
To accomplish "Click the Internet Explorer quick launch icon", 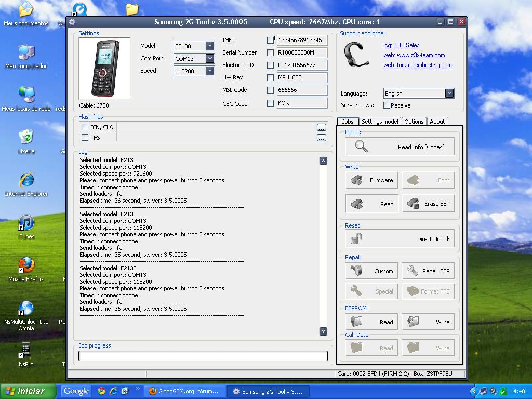I will point(113,391).
